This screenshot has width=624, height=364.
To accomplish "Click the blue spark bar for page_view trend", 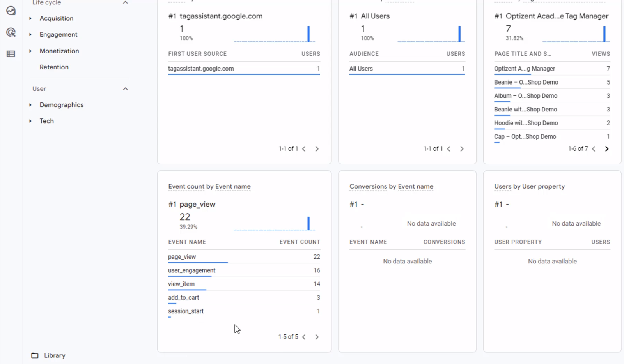I will 308,223.
